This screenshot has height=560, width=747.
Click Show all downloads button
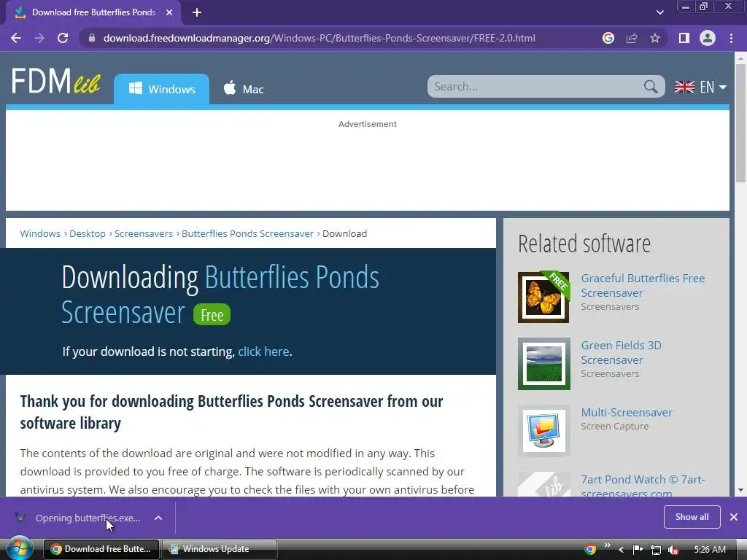[x=692, y=517]
